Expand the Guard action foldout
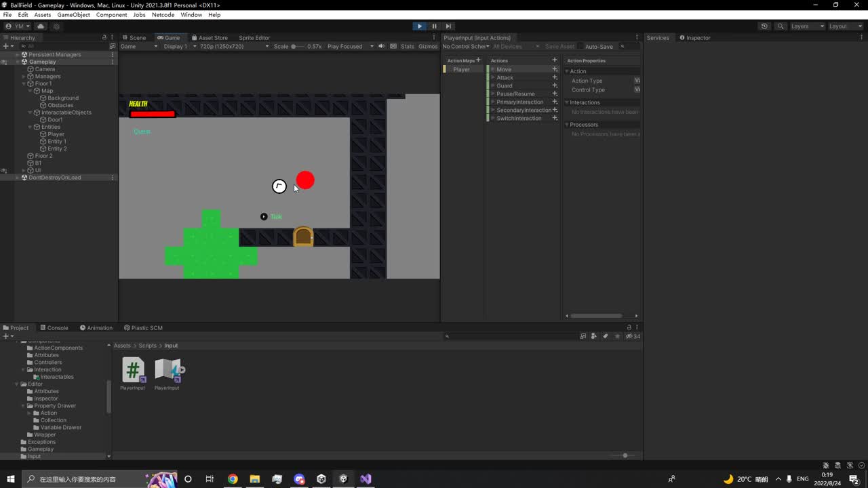This screenshot has width=868, height=488. point(493,85)
